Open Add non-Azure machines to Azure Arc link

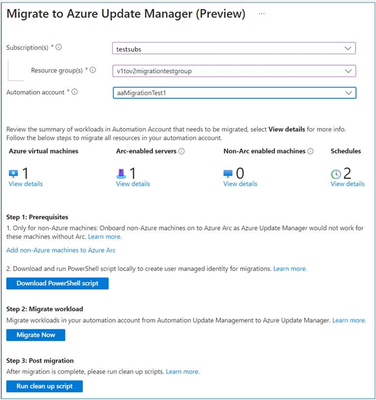61,250
